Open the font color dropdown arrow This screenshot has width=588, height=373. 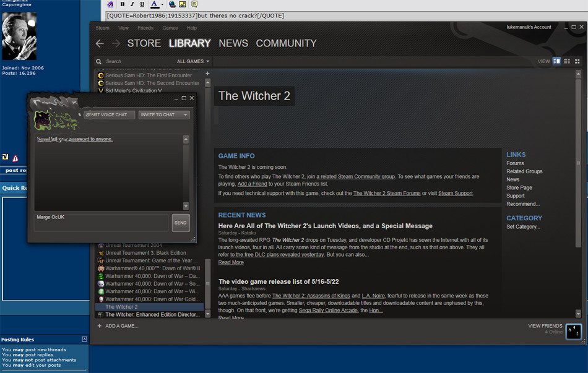point(162,4)
